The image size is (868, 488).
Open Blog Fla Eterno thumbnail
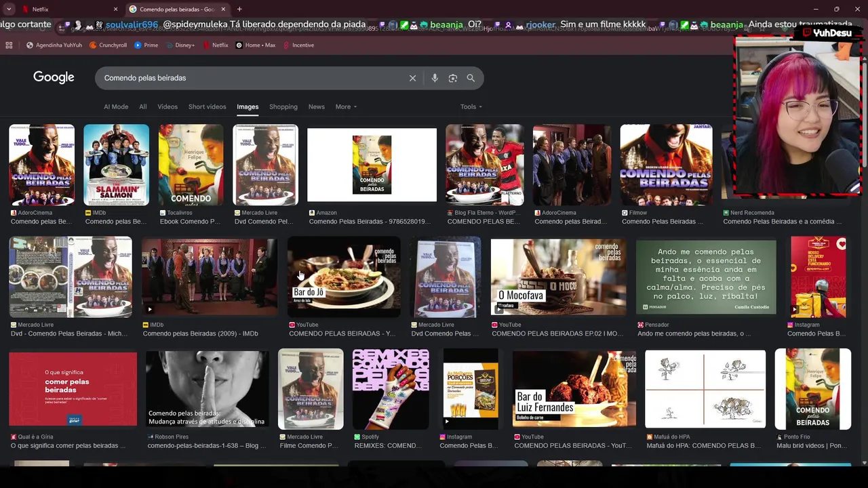(484, 165)
